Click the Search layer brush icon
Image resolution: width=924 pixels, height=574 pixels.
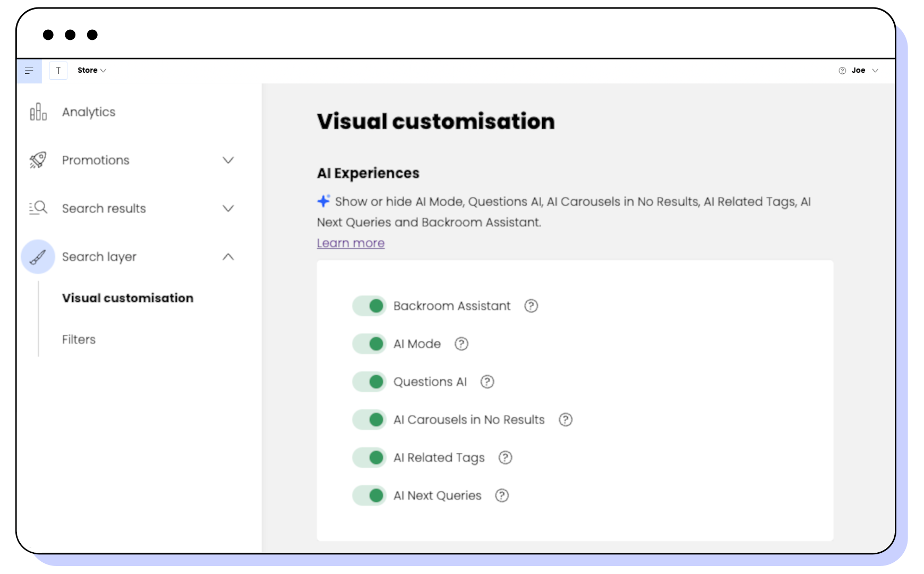coord(38,257)
